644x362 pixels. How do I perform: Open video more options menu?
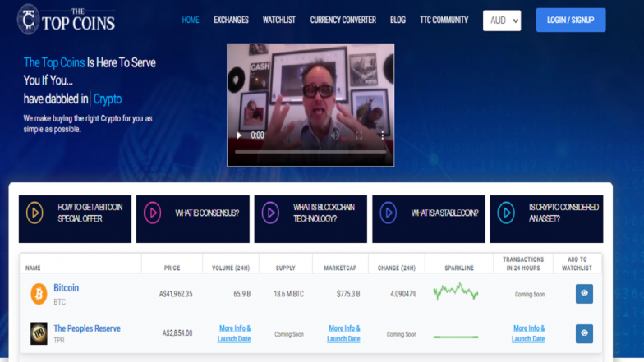pos(383,135)
